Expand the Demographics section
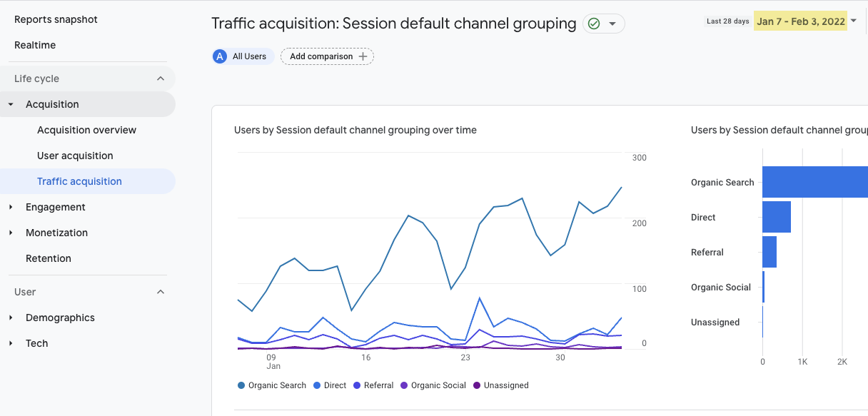The width and height of the screenshot is (868, 416). pyautogui.click(x=10, y=318)
